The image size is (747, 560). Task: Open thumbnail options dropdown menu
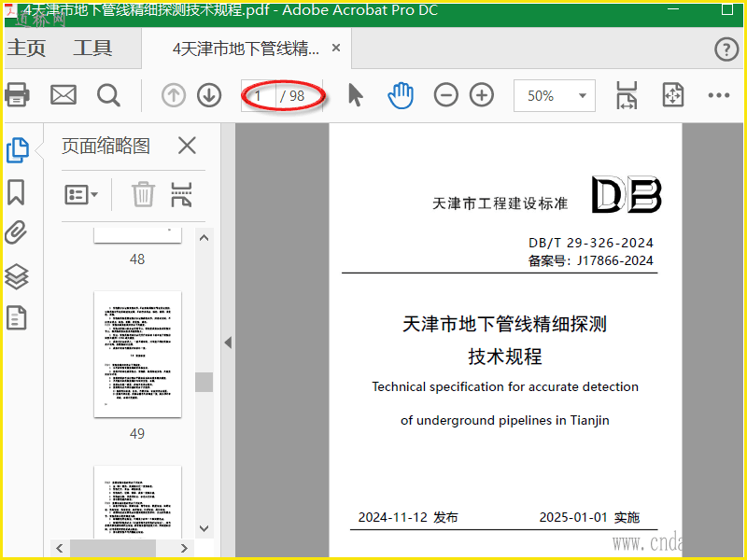pyautogui.click(x=81, y=194)
